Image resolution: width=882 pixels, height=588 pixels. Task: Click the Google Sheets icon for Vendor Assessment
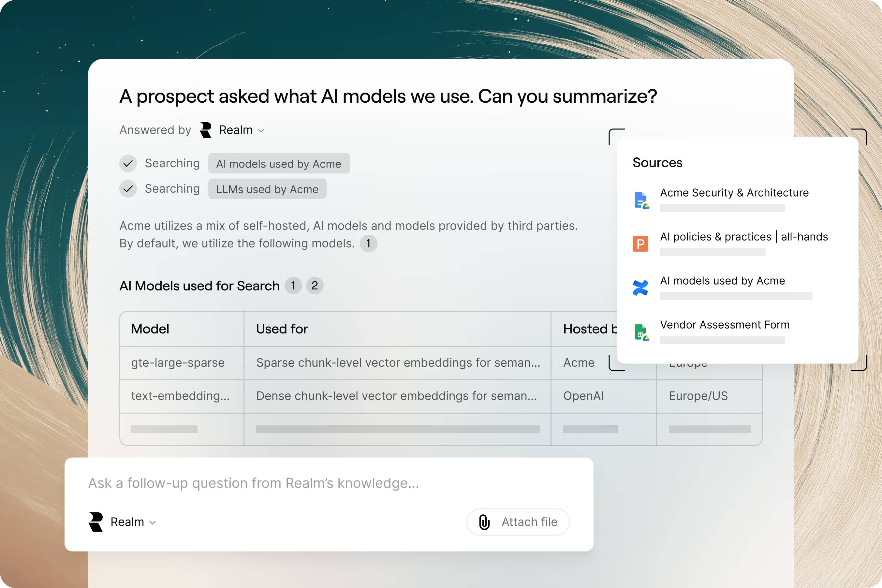(x=640, y=332)
